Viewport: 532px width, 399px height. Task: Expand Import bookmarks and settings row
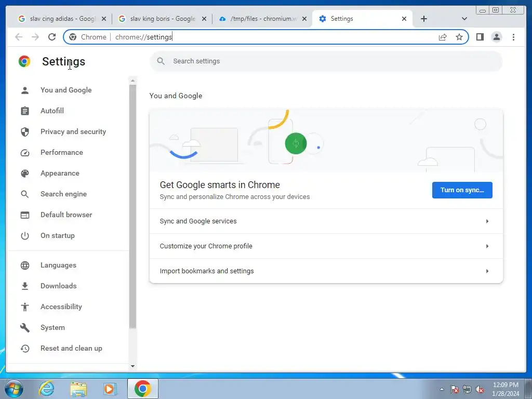pyautogui.click(x=326, y=271)
